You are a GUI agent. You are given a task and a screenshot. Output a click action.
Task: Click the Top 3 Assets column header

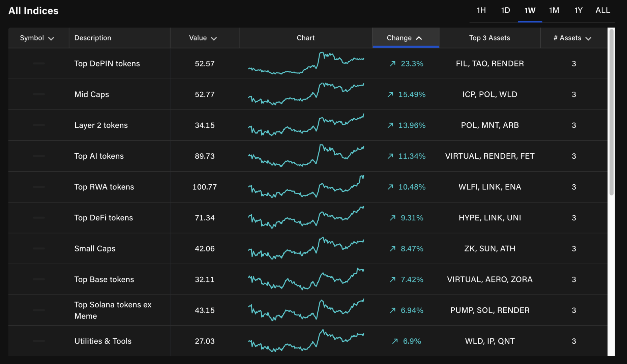point(489,38)
